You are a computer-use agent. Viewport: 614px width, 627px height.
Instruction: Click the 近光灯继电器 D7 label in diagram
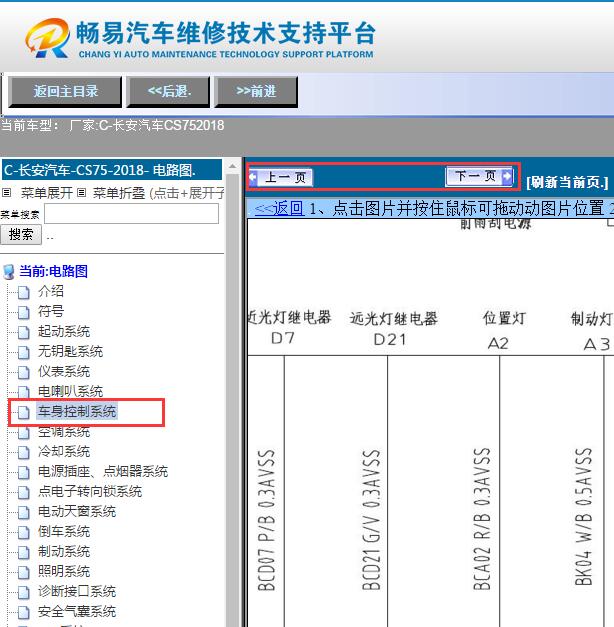289,327
